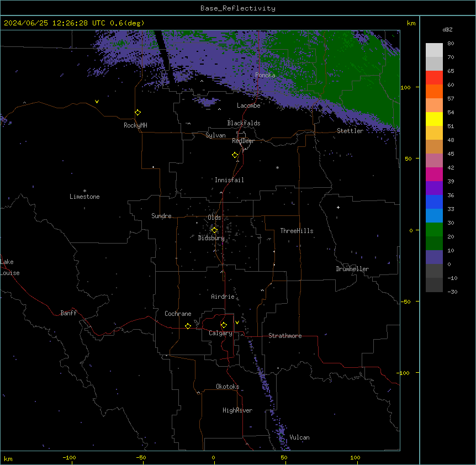This screenshot has height=465, width=476.
Task: Click the yellow diamond marker above Calgary label
Action: [224, 325]
